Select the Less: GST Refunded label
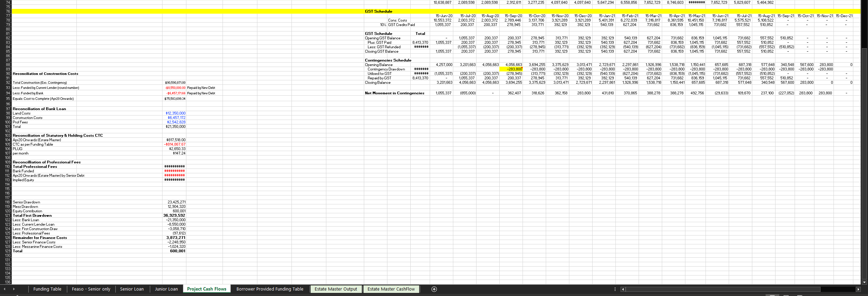This screenshot has width=868, height=296. [384, 47]
